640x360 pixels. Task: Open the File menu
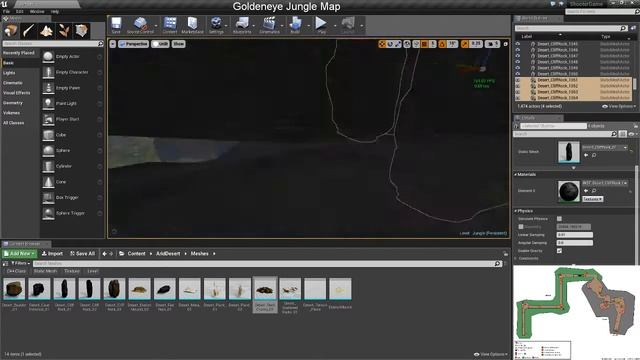[x=6, y=12]
